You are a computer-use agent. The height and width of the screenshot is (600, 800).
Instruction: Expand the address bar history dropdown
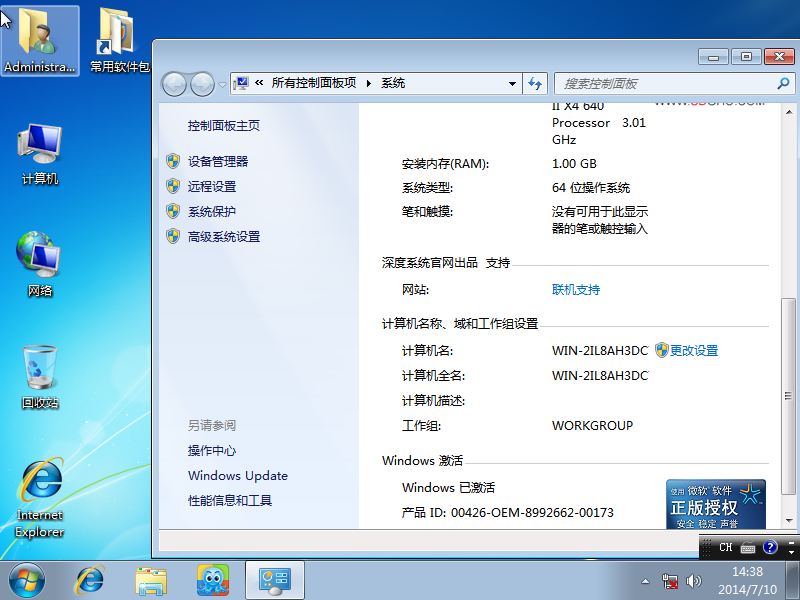click(x=512, y=84)
